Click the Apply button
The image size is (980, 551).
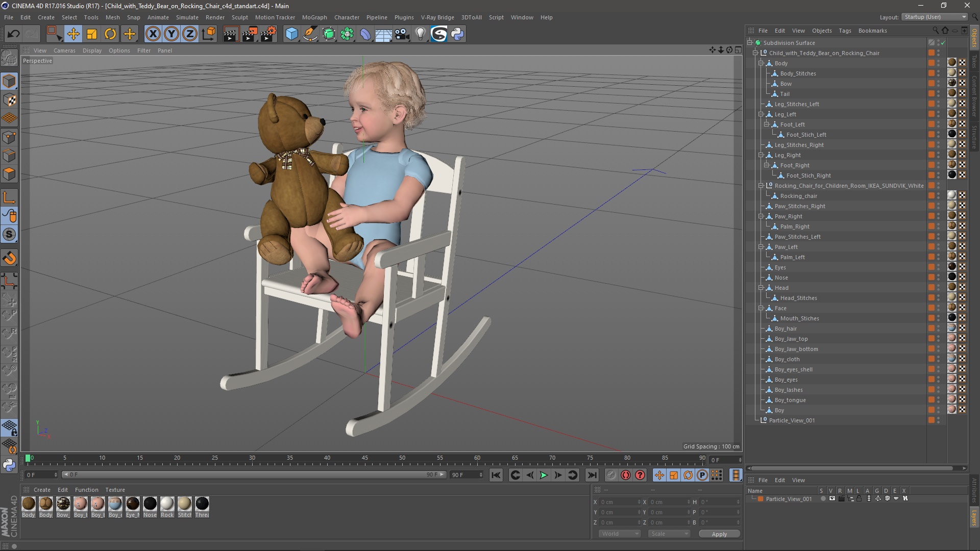coord(719,534)
